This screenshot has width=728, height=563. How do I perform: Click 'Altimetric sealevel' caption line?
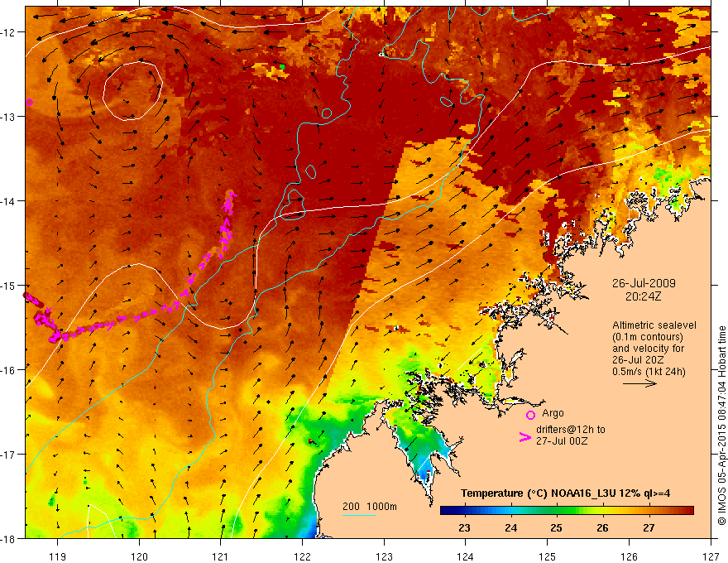coord(654,325)
